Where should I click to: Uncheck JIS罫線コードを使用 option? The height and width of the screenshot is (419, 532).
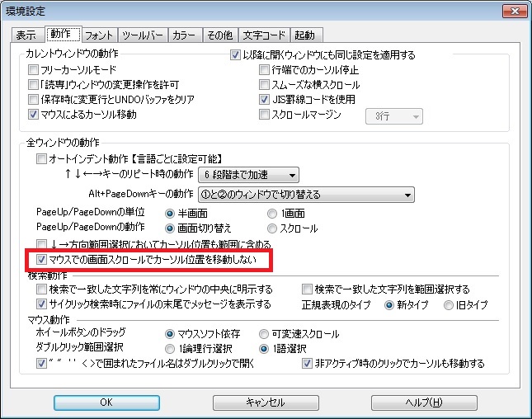click(x=265, y=100)
